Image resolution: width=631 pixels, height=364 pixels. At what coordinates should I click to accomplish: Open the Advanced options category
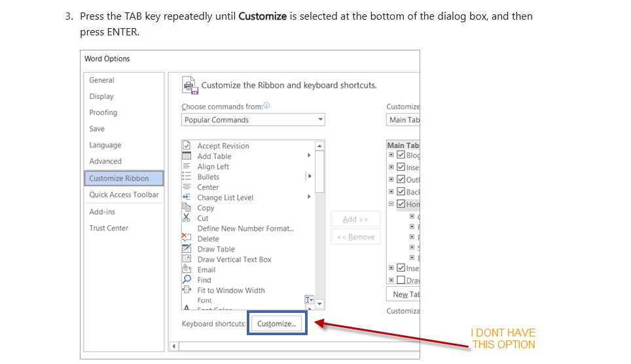105,161
